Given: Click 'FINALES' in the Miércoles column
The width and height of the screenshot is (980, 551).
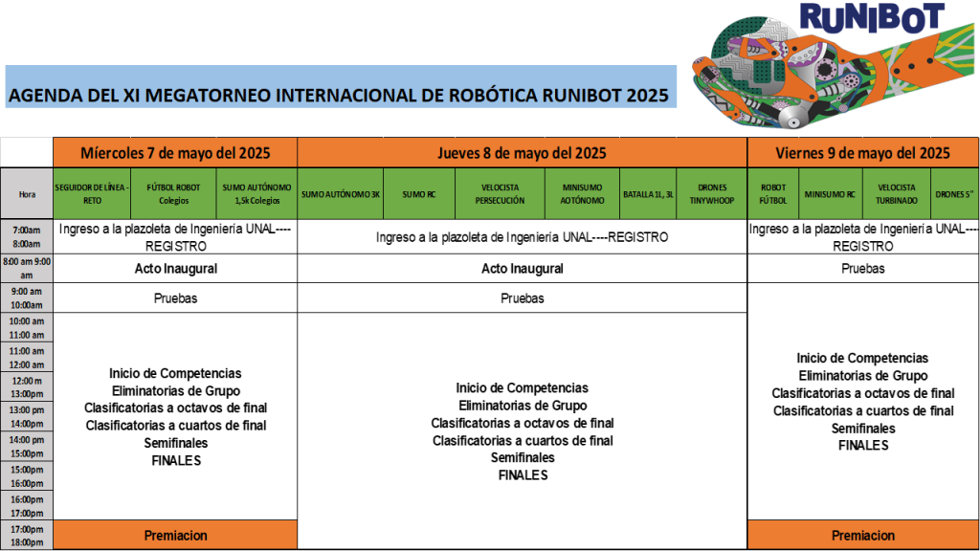Looking at the screenshot, I should [176, 461].
